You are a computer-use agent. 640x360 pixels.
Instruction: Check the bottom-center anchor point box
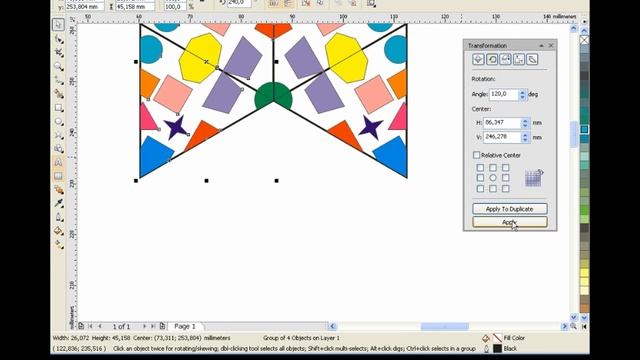[x=493, y=189]
